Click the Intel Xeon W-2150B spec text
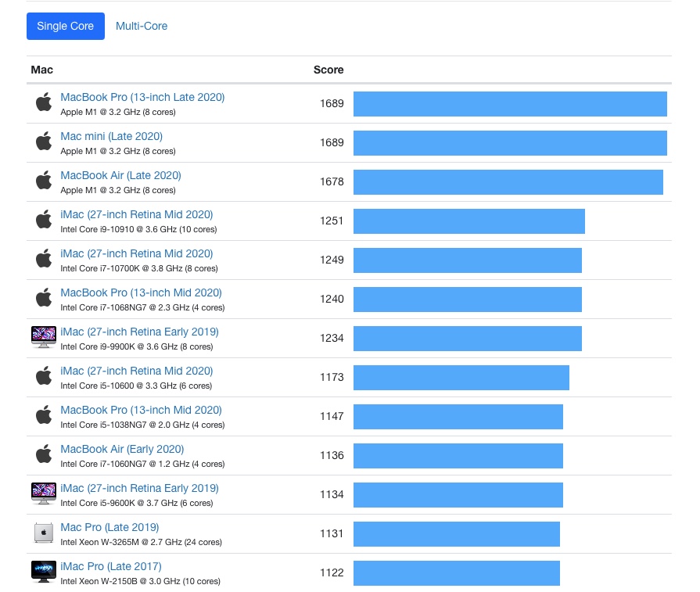This screenshot has width=700, height=592. click(140, 581)
